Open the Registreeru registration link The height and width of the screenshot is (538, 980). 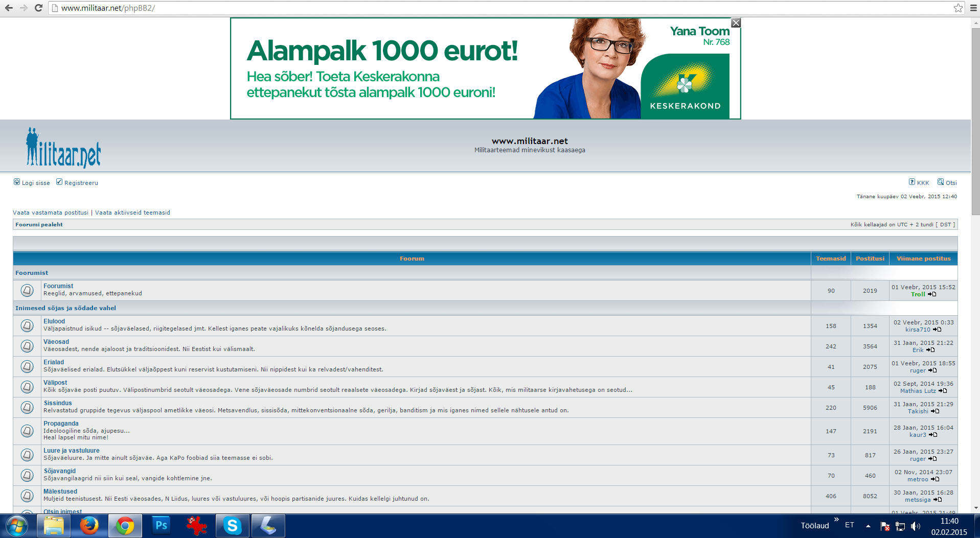tap(81, 183)
